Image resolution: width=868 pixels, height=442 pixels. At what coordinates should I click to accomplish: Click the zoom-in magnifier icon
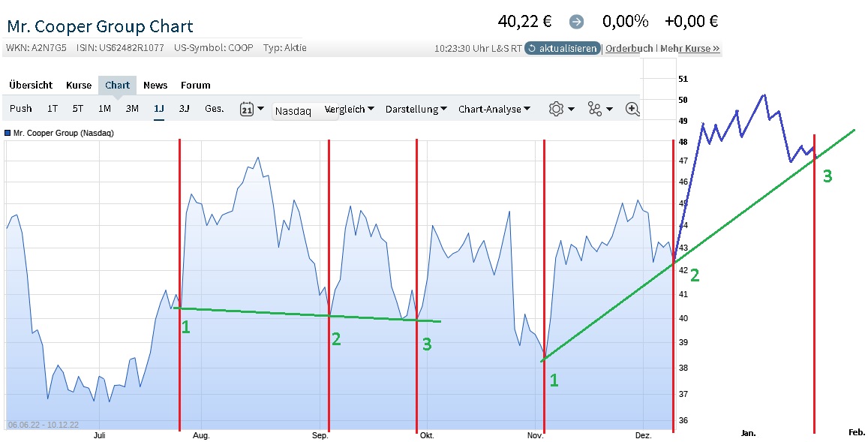tap(632, 109)
